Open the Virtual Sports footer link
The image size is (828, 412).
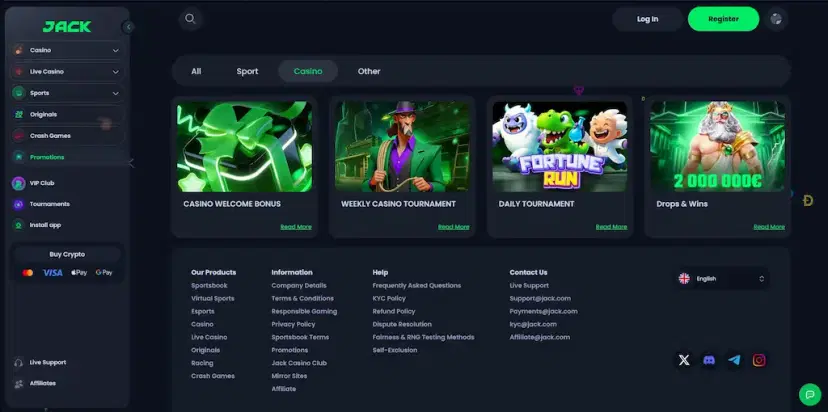click(213, 298)
